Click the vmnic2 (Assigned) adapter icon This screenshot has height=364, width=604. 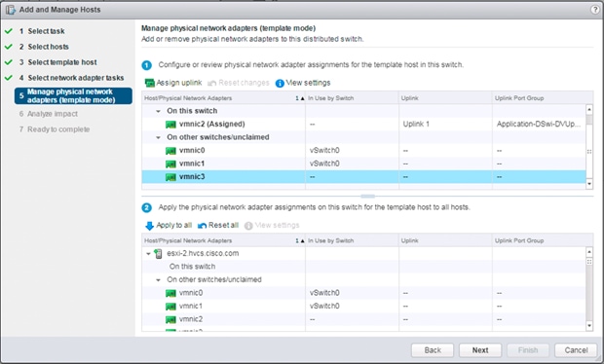(x=170, y=125)
